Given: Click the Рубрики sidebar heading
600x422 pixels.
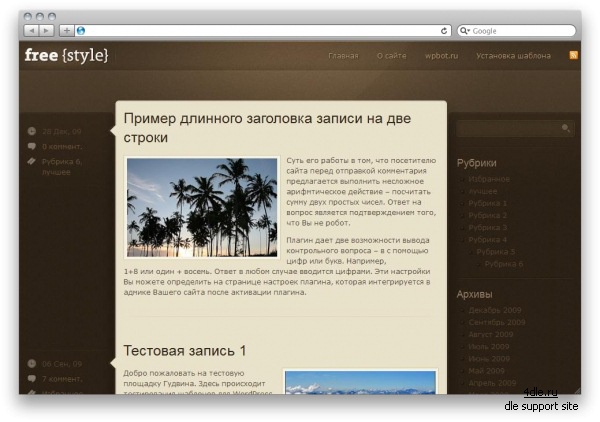Looking at the screenshot, I should click(477, 163).
